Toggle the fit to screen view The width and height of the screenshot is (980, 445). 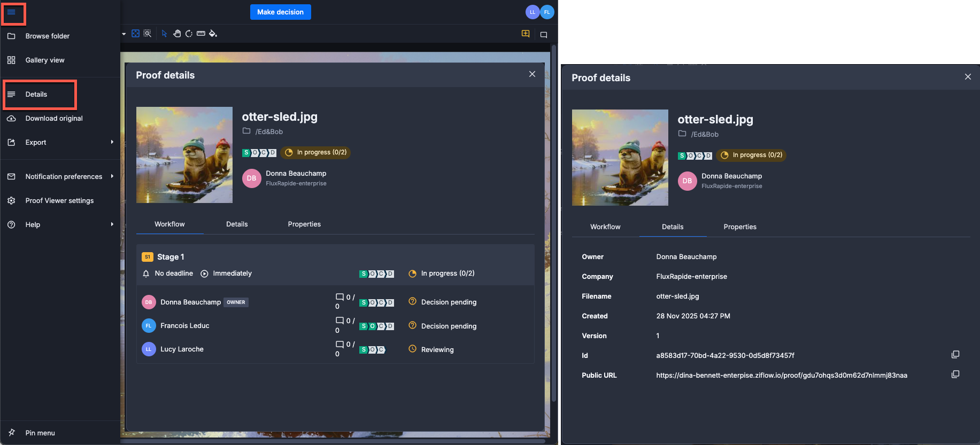135,34
